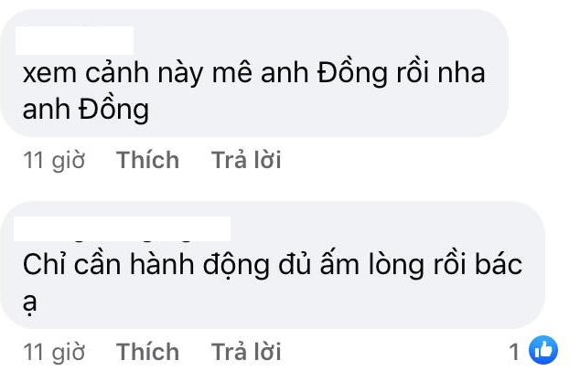580x392 pixels.
Task: Like the "mê anh Đồng" comment with Thích
Action: tap(147, 161)
